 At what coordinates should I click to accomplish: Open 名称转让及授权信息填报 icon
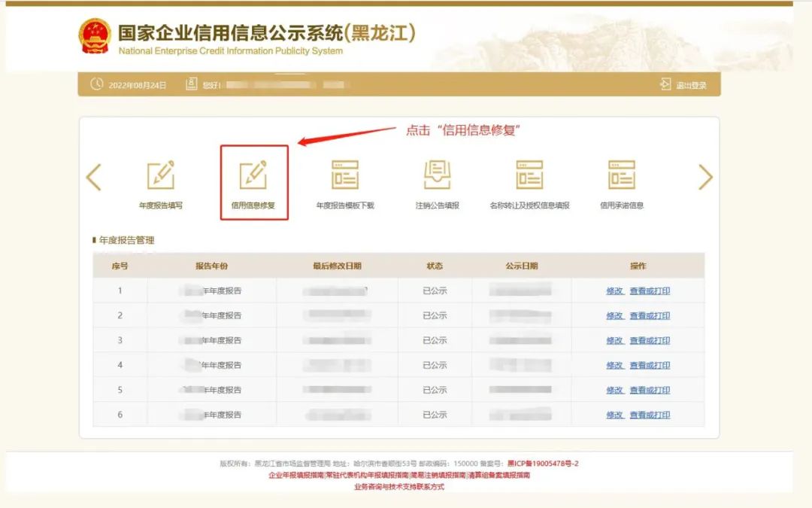pos(529,175)
